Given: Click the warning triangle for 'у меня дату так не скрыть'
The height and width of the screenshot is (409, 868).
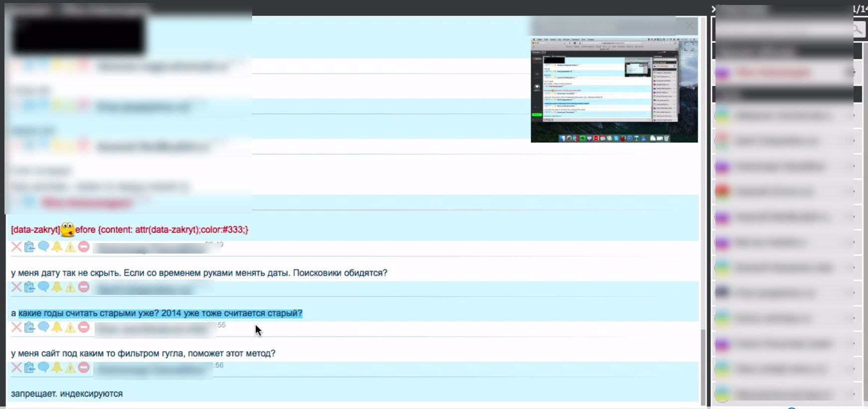Looking at the screenshot, I should tap(70, 247).
